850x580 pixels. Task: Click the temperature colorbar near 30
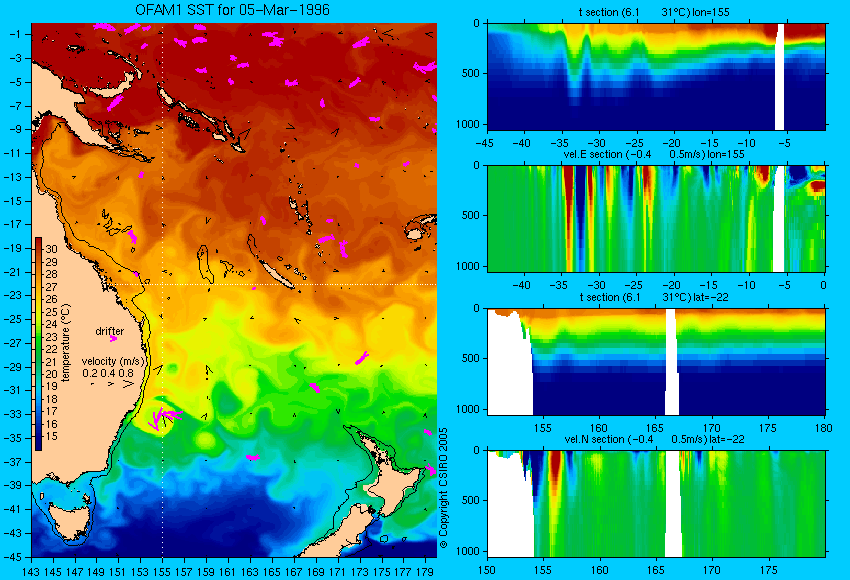[38, 249]
